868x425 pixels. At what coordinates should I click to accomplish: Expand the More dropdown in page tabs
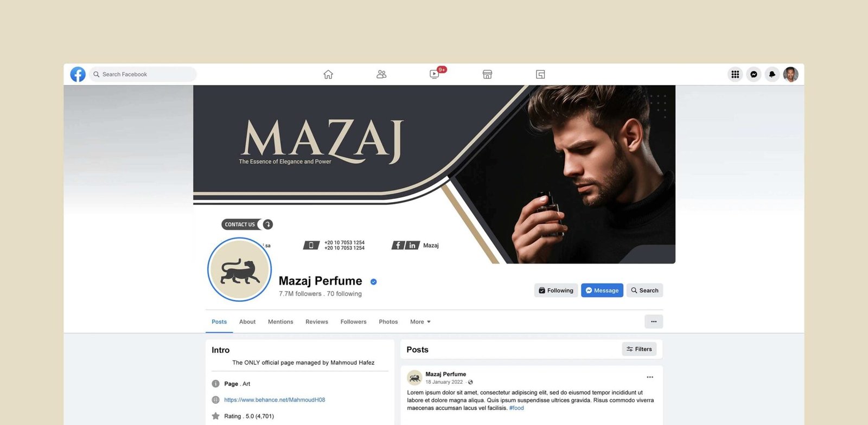pyautogui.click(x=420, y=322)
